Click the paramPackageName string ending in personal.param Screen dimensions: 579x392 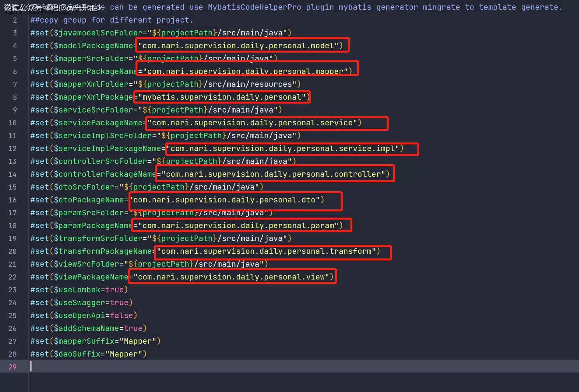click(238, 225)
